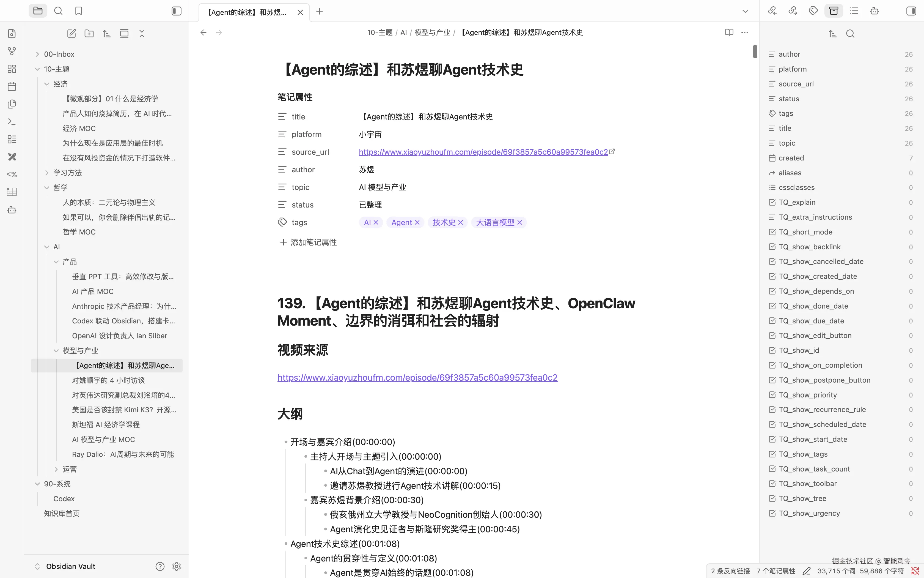This screenshot has width=924, height=578.
Task: Remove the Agent tag
Action: [x=417, y=222]
